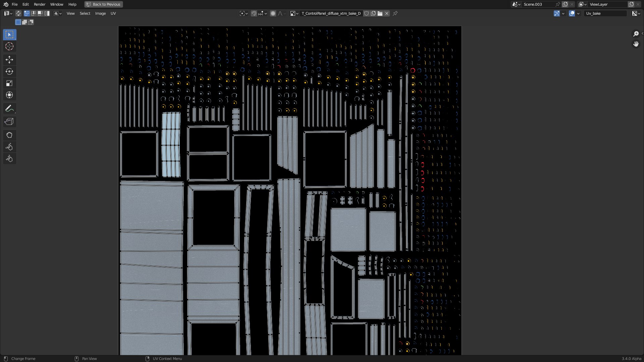Open sticky selection mode dropdown
Screen dimensions: 644x362
point(58,13)
